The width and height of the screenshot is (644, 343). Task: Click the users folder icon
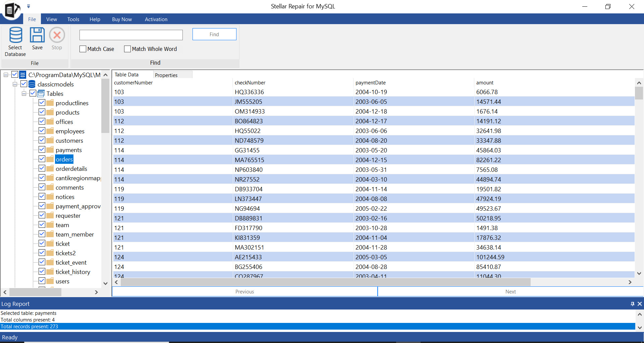(x=50, y=281)
